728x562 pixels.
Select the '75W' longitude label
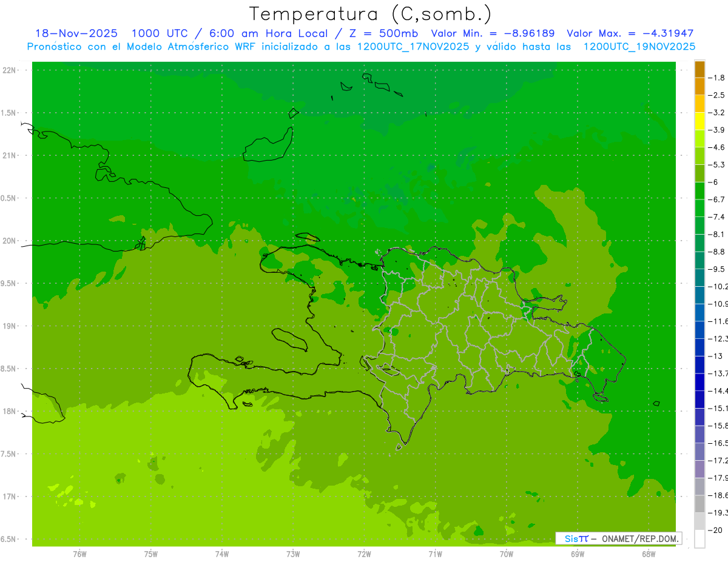click(150, 554)
